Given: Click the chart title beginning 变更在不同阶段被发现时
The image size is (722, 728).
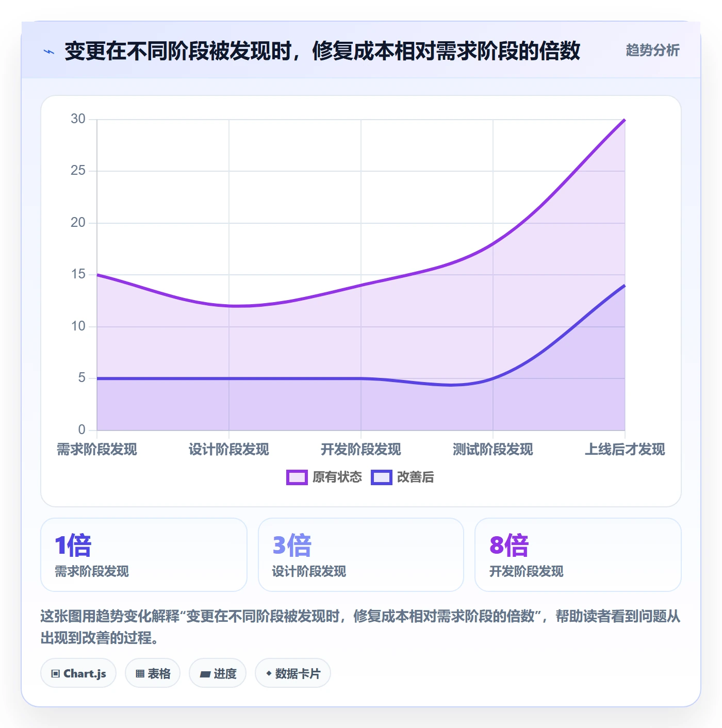Looking at the screenshot, I should click(322, 51).
